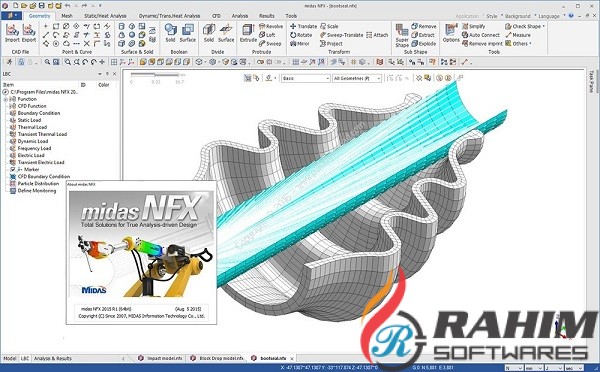Open the Check Shape dropdown
The height and width of the screenshot is (372, 600).
tap(525, 26)
